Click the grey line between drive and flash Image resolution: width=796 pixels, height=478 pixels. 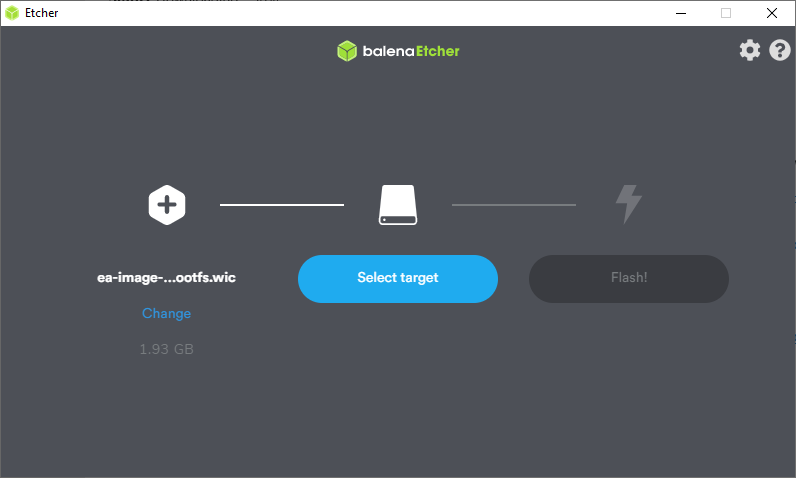tap(513, 205)
